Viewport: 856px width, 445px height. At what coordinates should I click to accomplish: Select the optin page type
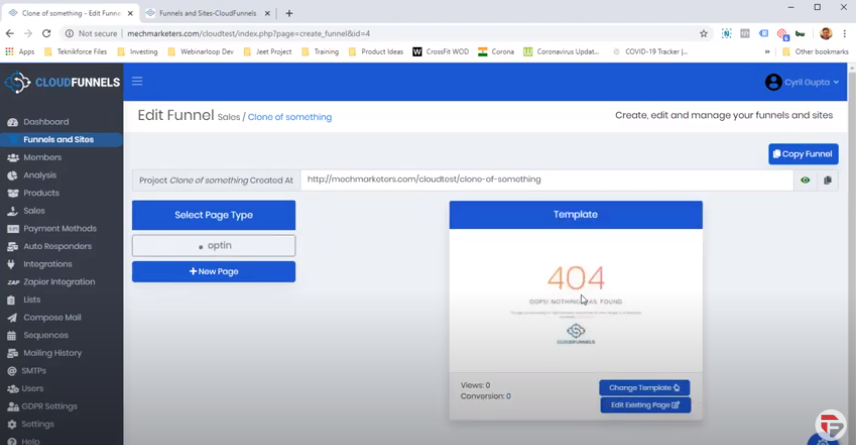[x=214, y=245]
